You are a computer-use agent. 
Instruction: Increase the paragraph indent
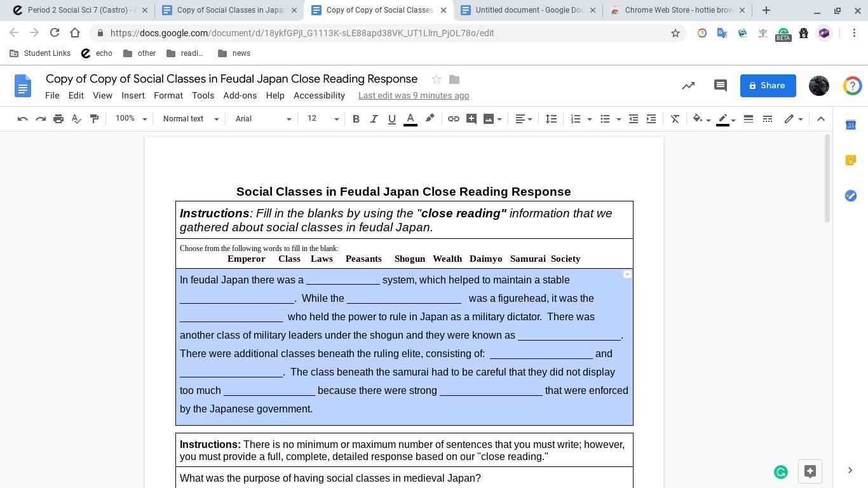[x=651, y=119]
